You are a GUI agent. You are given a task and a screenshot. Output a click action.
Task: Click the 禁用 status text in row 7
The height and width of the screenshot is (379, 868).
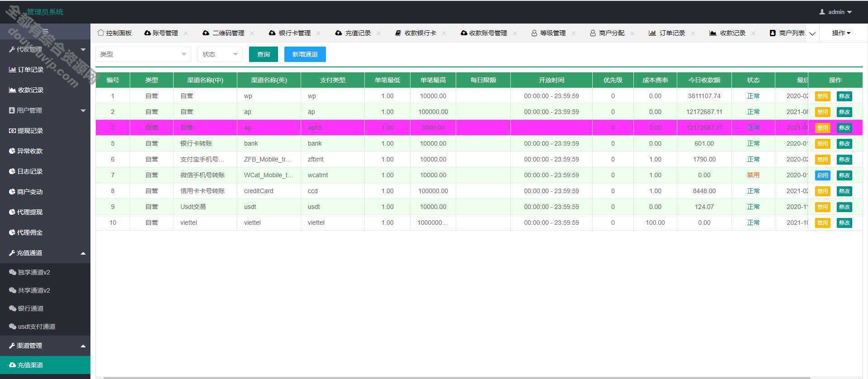753,175
